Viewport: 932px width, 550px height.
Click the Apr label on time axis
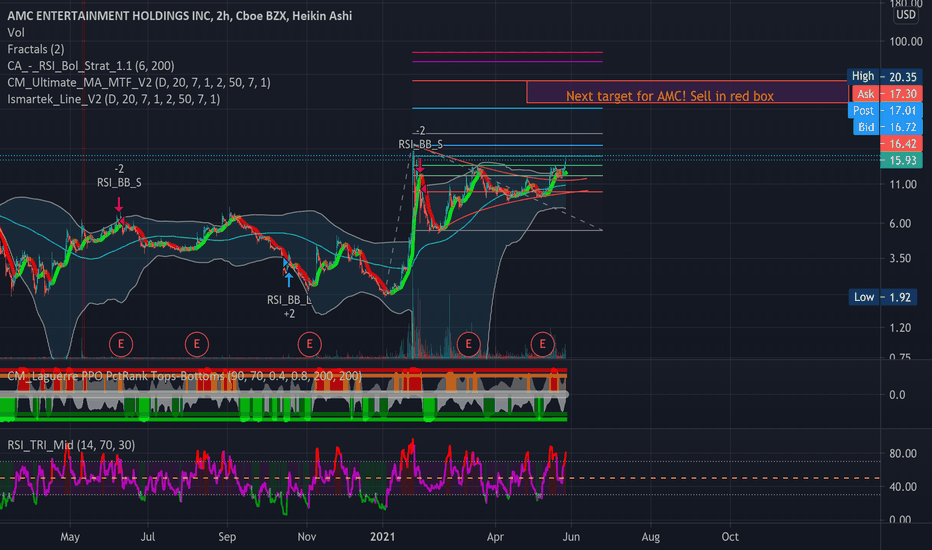pyautogui.click(x=495, y=537)
